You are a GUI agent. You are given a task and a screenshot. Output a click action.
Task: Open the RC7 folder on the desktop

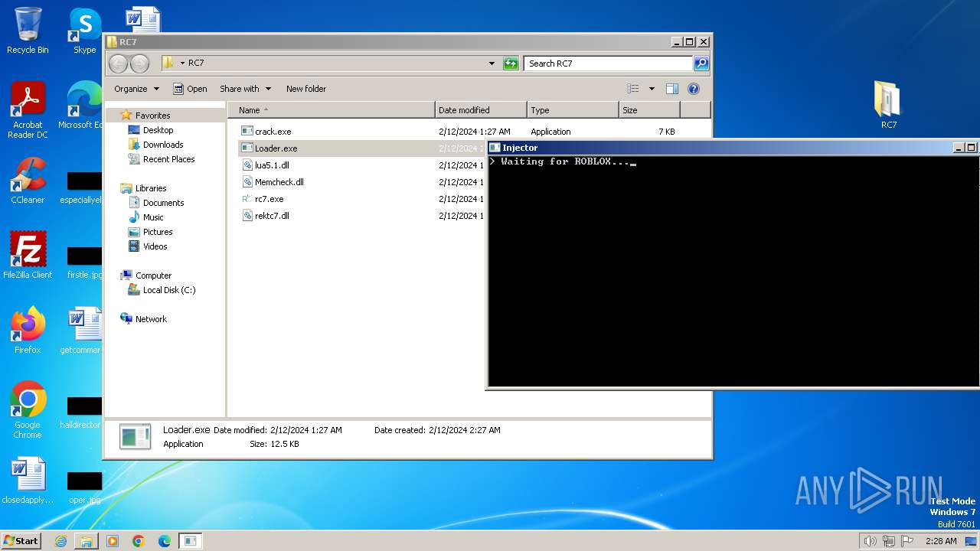coord(888,106)
